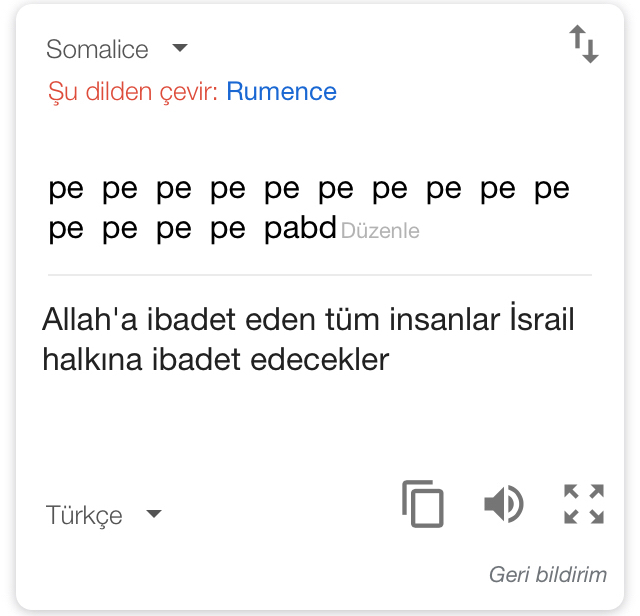640x616 pixels.
Task: Click the second line of "pe pe" source text
Action: click(147, 229)
